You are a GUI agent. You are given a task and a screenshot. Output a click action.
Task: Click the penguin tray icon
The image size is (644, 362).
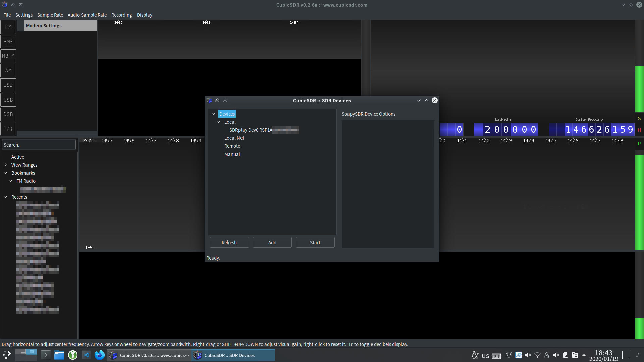tap(475, 355)
